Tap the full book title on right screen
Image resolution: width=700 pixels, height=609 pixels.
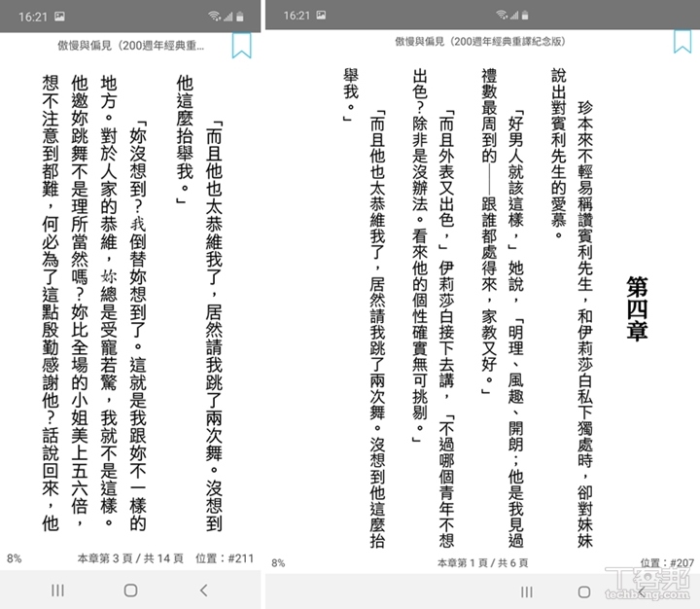tap(480, 42)
